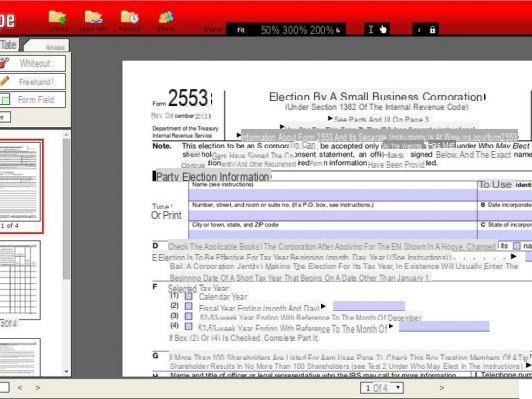Open the Recent documents folder icon
The height and width of the screenshot is (399, 532).
tap(130, 17)
